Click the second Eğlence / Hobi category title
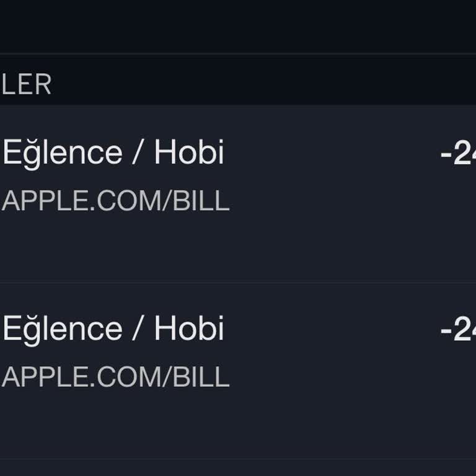Viewport: 476px width, 476px height. 113,328
